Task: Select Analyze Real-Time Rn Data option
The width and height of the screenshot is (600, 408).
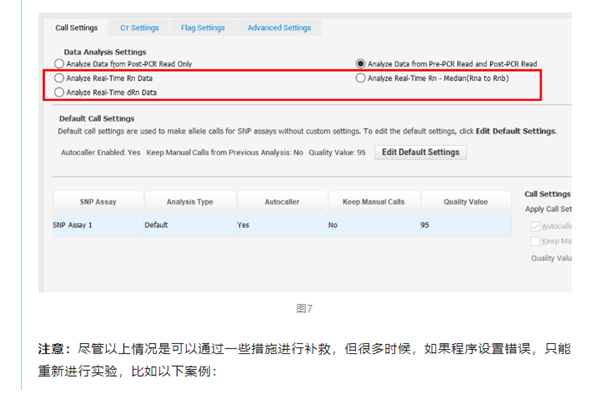Action: click(60, 78)
